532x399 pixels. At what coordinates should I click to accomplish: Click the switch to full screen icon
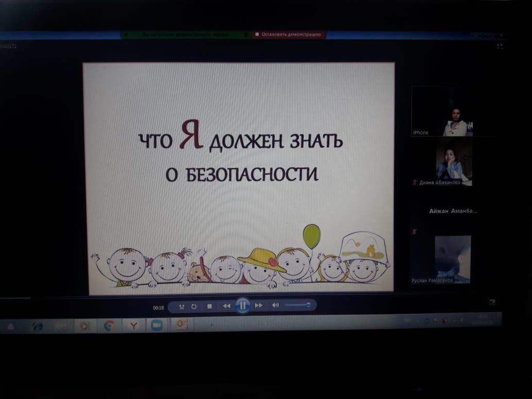point(492,302)
